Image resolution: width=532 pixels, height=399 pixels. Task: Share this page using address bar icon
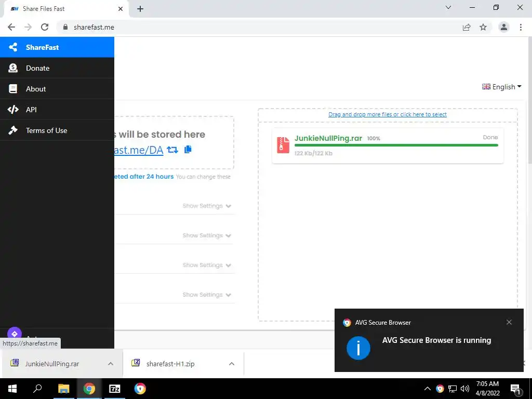coord(467,27)
